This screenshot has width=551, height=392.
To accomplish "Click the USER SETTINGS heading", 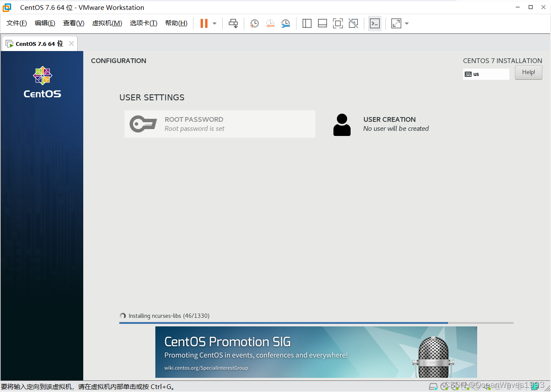I will [152, 97].
